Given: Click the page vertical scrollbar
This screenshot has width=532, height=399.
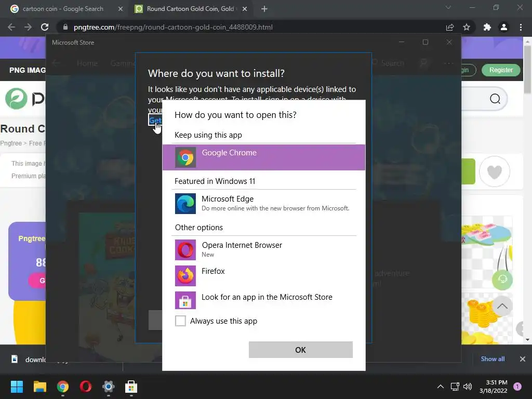Looking at the screenshot, I should pos(527,70).
